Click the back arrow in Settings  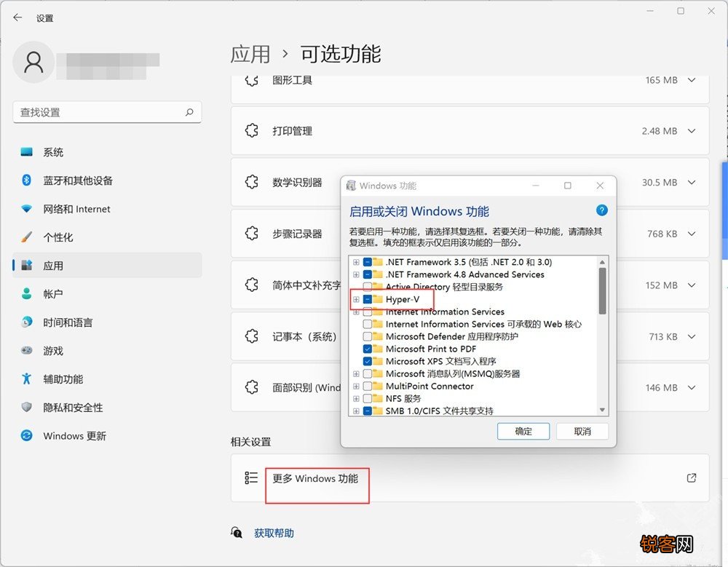(x=17, y=17)
